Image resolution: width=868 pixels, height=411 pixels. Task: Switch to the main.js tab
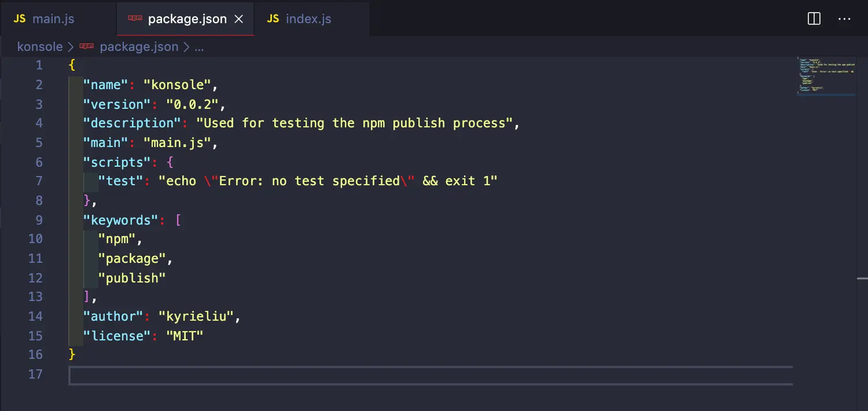point(53,19)
